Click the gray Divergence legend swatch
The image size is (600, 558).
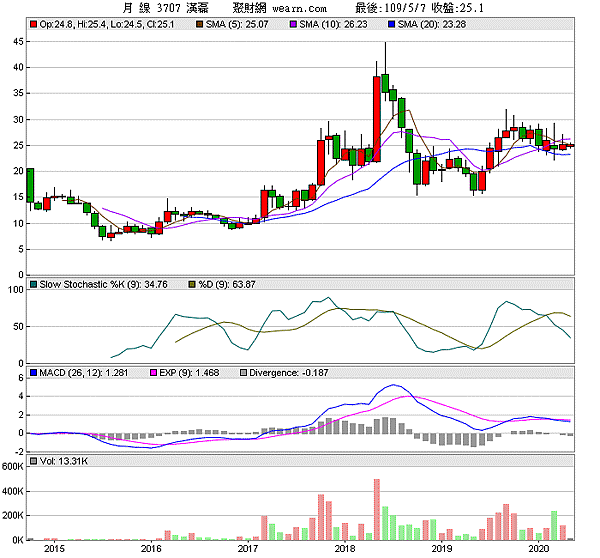point(243,372)
